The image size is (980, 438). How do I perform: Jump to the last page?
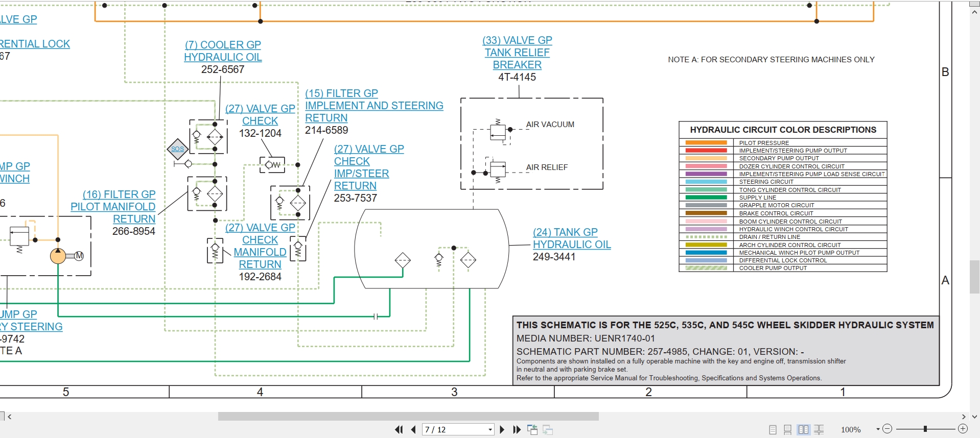(x=517, y=430)
